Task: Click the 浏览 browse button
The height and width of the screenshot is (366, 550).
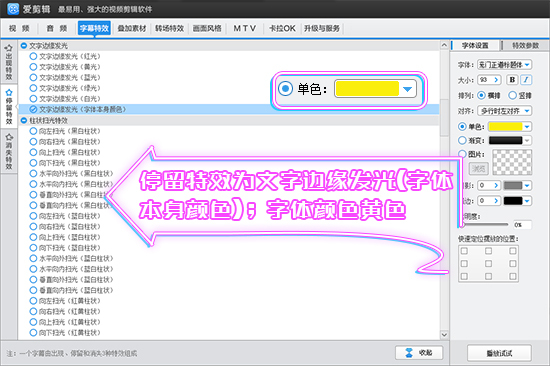Action: pos(478,169)
